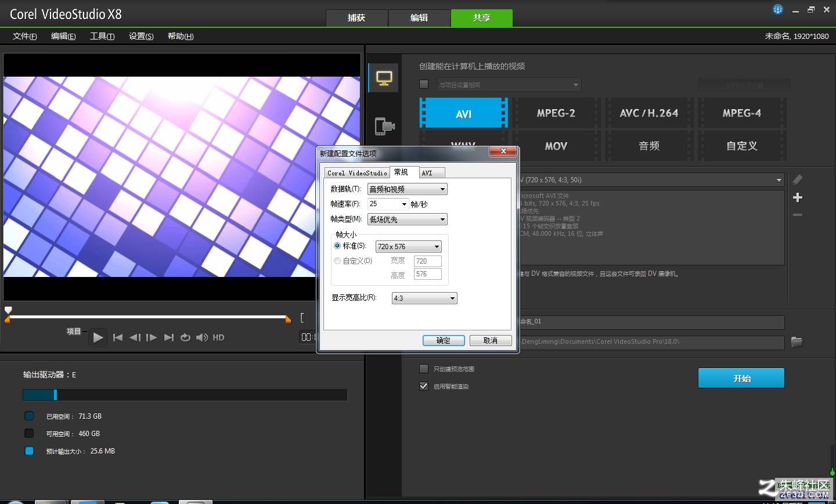Step to the previous frame
Screen dimensions: 836x504
[135, 337]
